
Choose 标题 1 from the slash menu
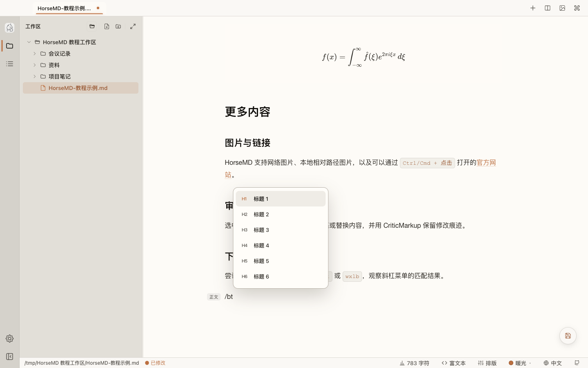click(x=281, y=199)
